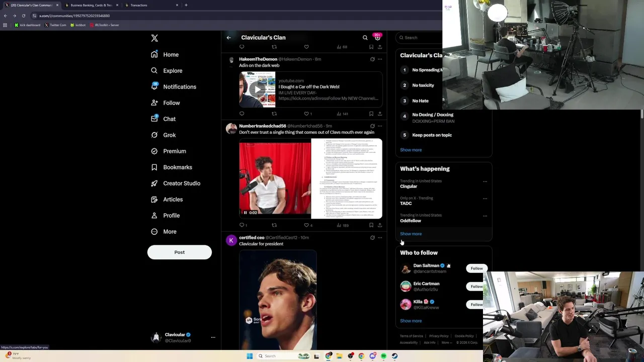644x362 pixels.
Task: Show more suggestions under Who to follow
Action: click(x=411, y=321)
